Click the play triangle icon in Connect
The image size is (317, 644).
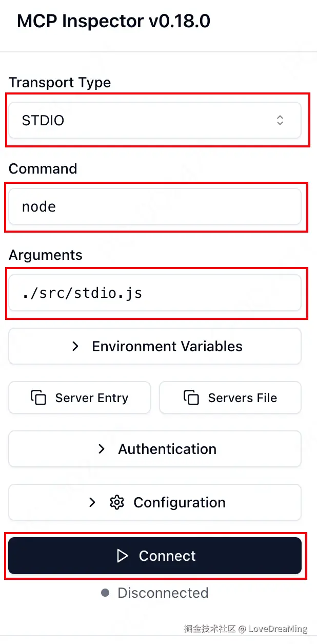coord(122,556)
